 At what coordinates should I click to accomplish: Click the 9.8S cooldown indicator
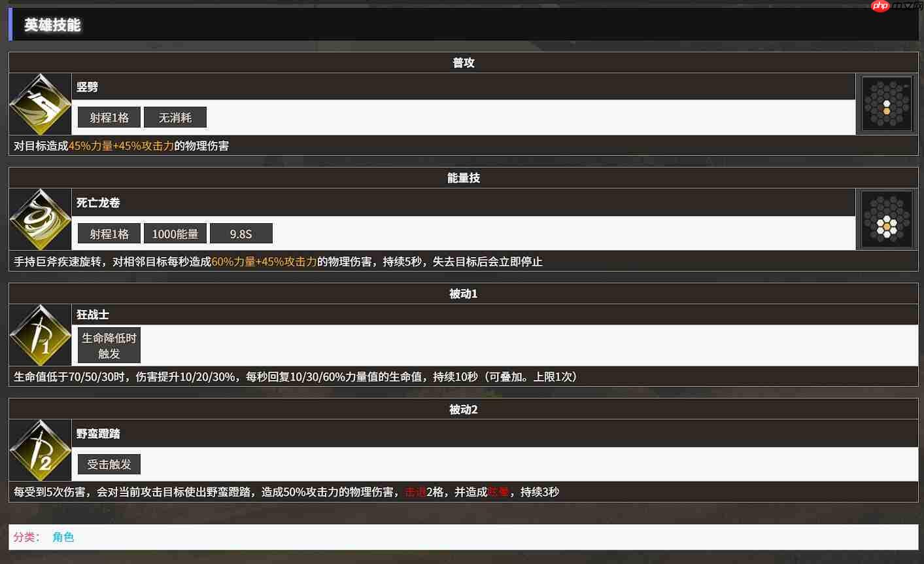[x=241, y=233]
